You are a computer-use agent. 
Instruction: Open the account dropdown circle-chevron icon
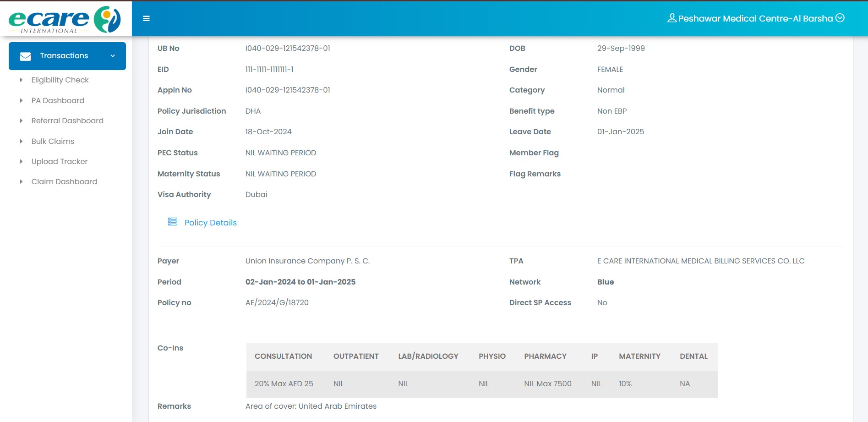pos(840,18)
